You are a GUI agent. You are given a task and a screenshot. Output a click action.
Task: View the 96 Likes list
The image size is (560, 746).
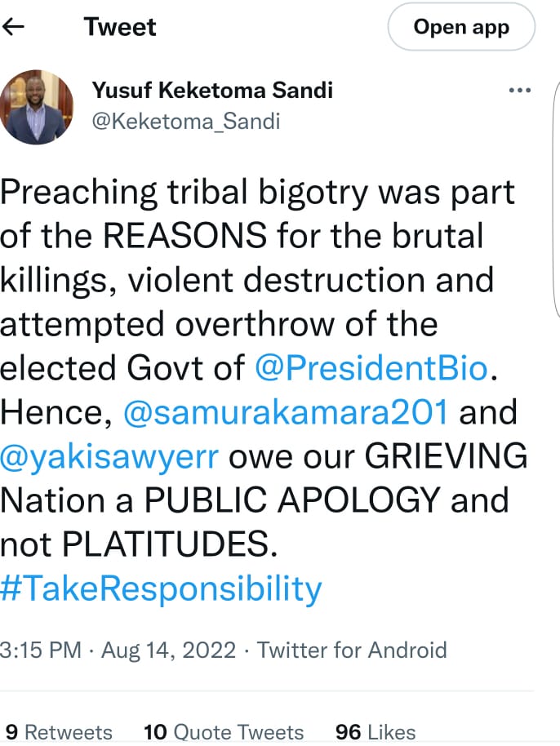point(376,731)
